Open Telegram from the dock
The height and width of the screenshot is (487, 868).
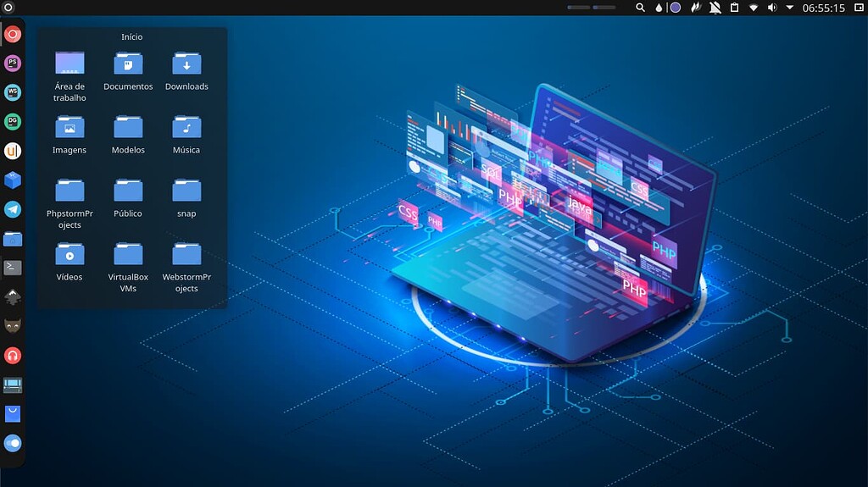(x=13, y=209)
